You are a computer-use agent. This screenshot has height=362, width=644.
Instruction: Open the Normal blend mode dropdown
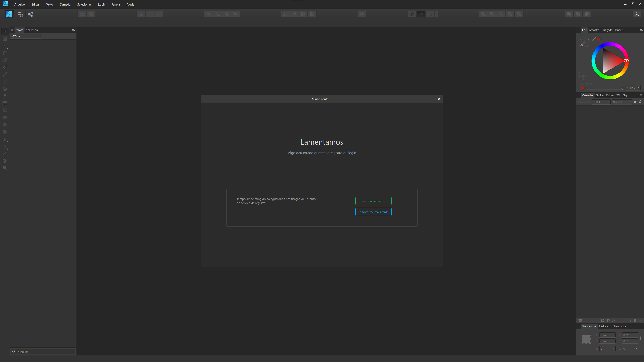[622, 102]
